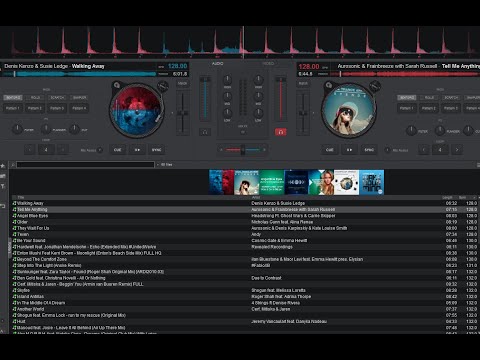Select the 'In The Middle Of A Dream' track
Screen dimensions: 480x360
(x=245, y=303)
